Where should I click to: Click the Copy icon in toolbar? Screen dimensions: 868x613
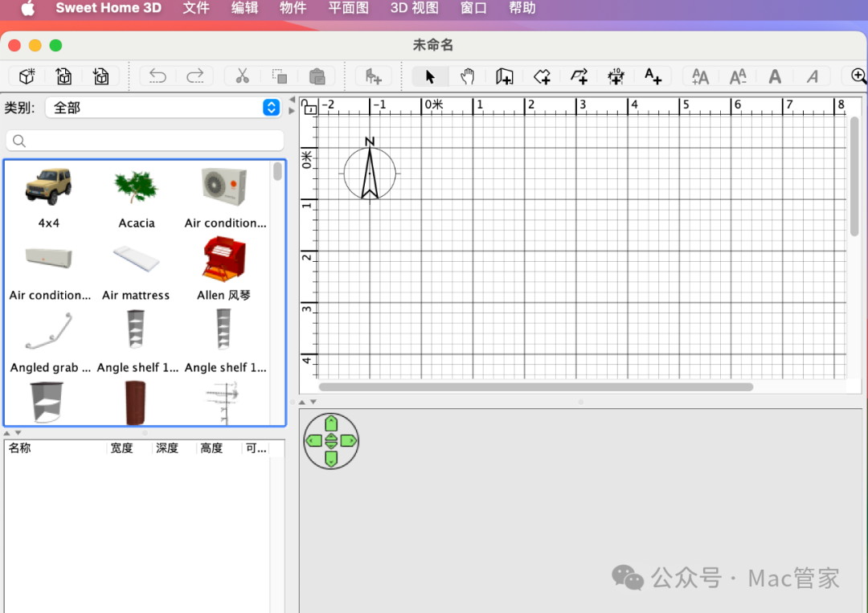point(280,76)
